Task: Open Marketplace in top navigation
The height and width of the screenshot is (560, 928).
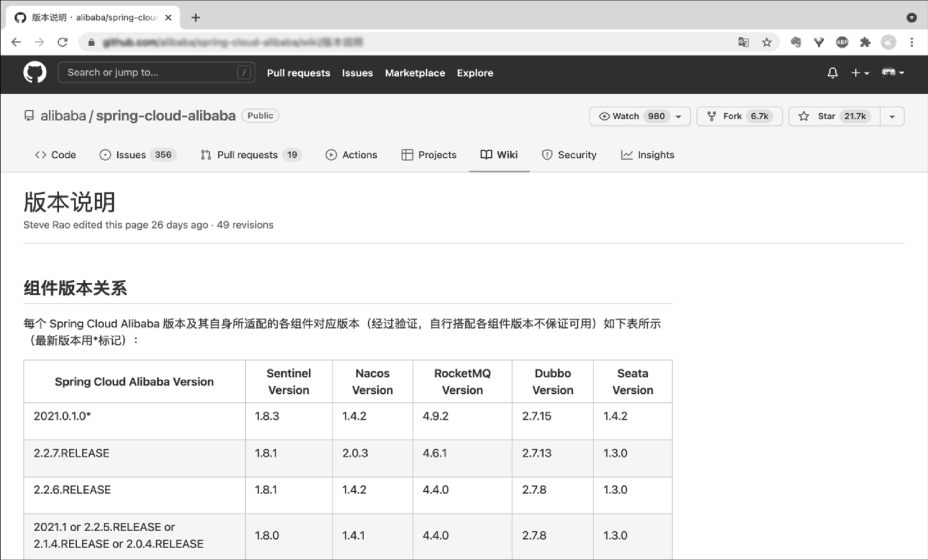Action: click(x=415, y=73)
